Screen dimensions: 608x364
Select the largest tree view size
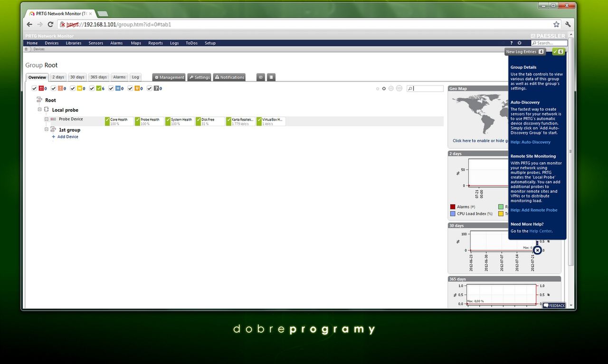399,88
